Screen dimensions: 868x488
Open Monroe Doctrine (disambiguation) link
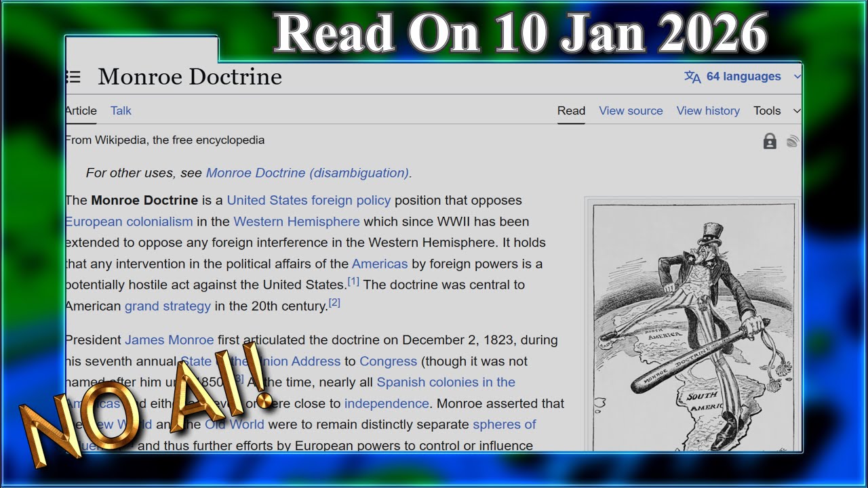(x=307, y=173)
